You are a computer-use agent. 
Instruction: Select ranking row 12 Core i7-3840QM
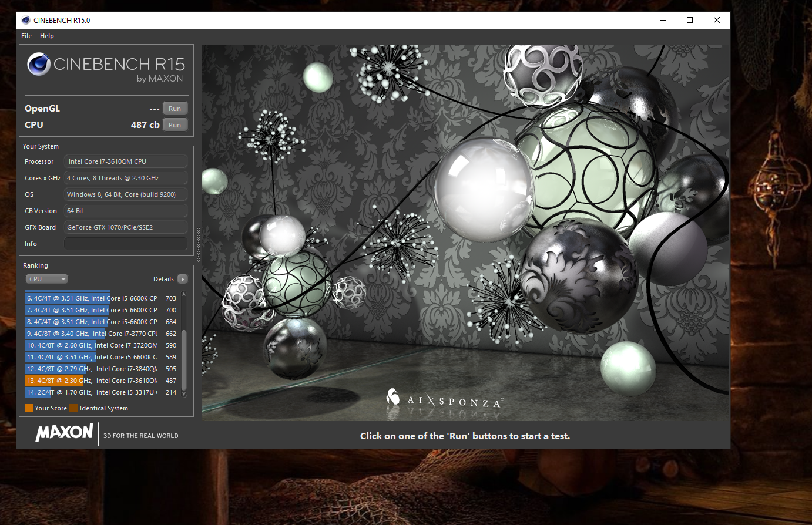tap(102, 369)
